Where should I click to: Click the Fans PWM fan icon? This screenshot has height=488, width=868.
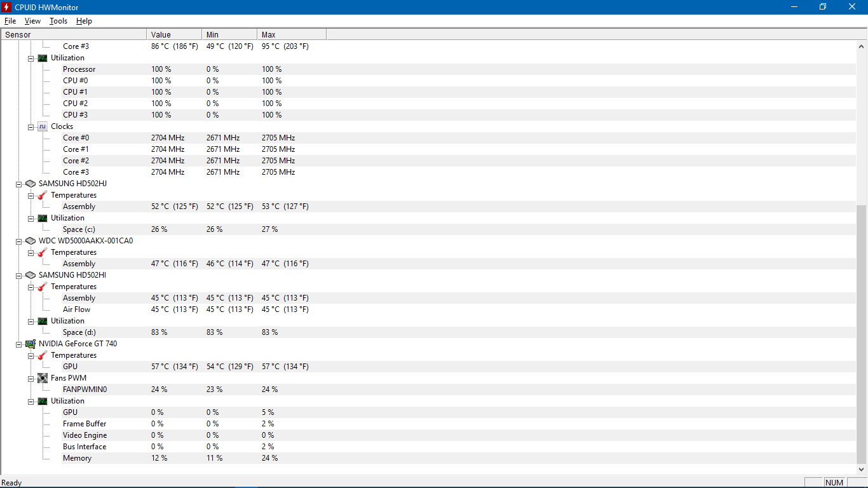tap(43, 378)
